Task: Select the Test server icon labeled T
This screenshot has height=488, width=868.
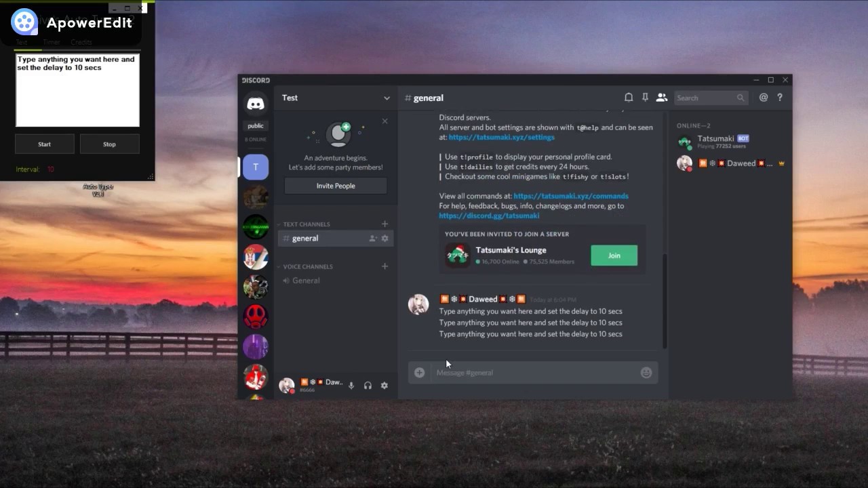Action: click(256, 167)
